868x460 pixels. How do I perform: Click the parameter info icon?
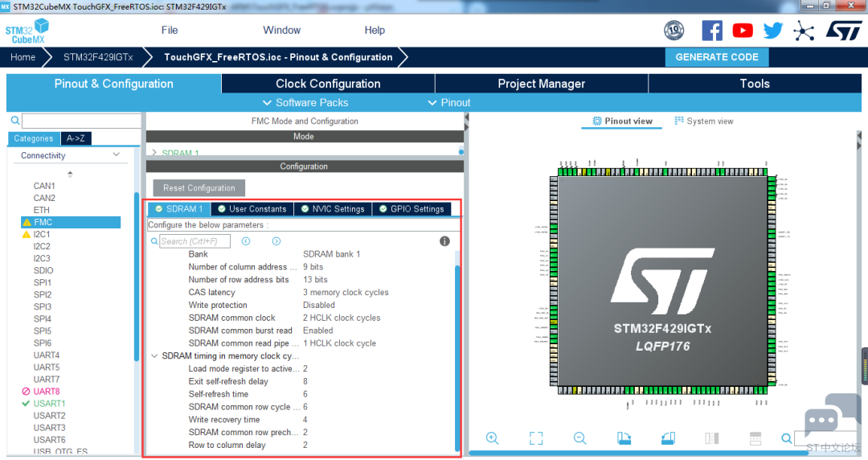[x=444, y=241]
